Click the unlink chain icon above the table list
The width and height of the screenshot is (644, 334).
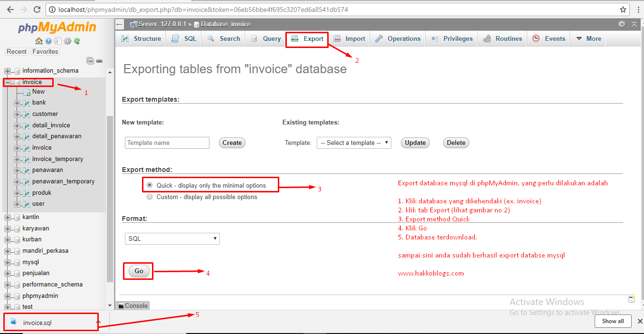coord(99,61)
